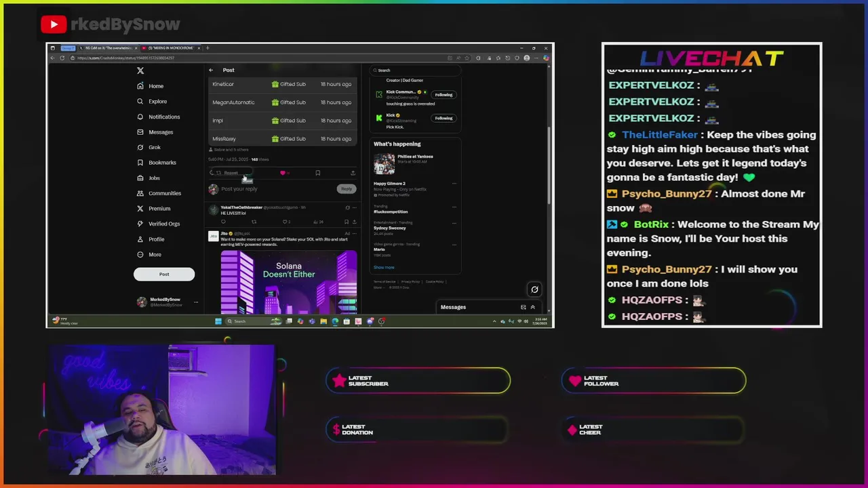
Task: Click Show more under What's happening
Action: (384, 267)
